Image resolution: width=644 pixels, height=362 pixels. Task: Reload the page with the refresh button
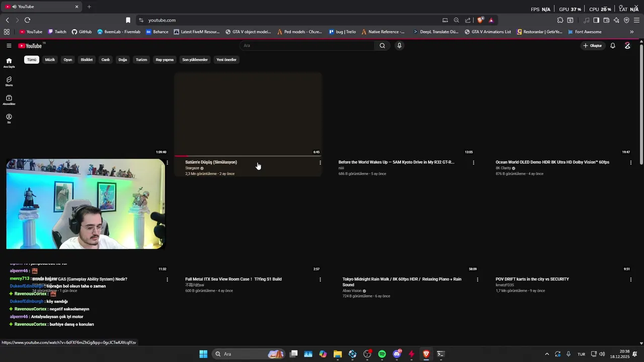pos(27,20)
